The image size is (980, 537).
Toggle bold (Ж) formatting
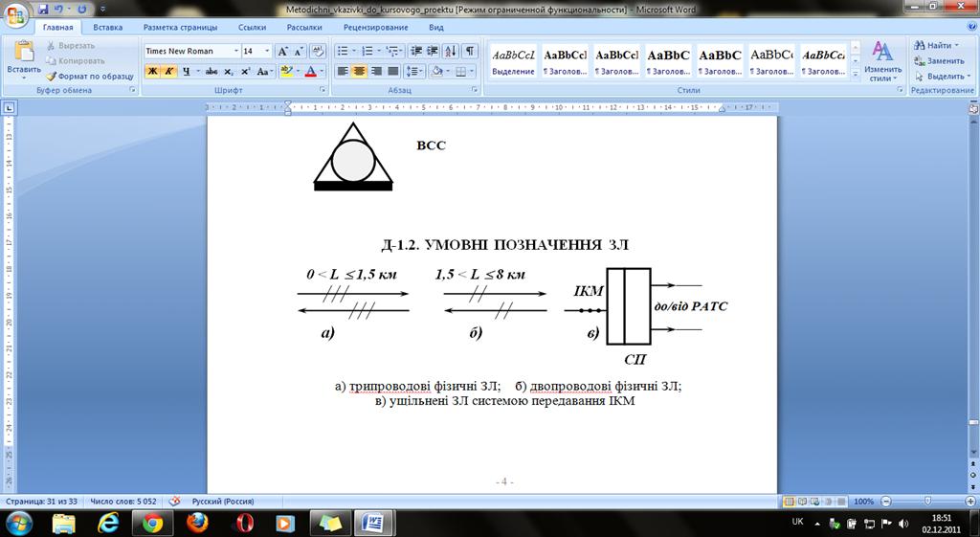[152, 71]
